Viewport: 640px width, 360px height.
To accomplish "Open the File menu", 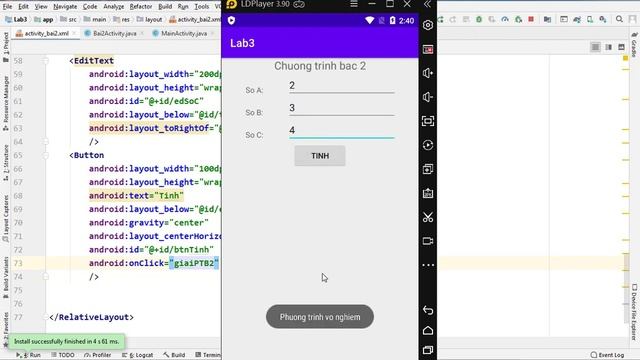I will click(x=7, y=7).
